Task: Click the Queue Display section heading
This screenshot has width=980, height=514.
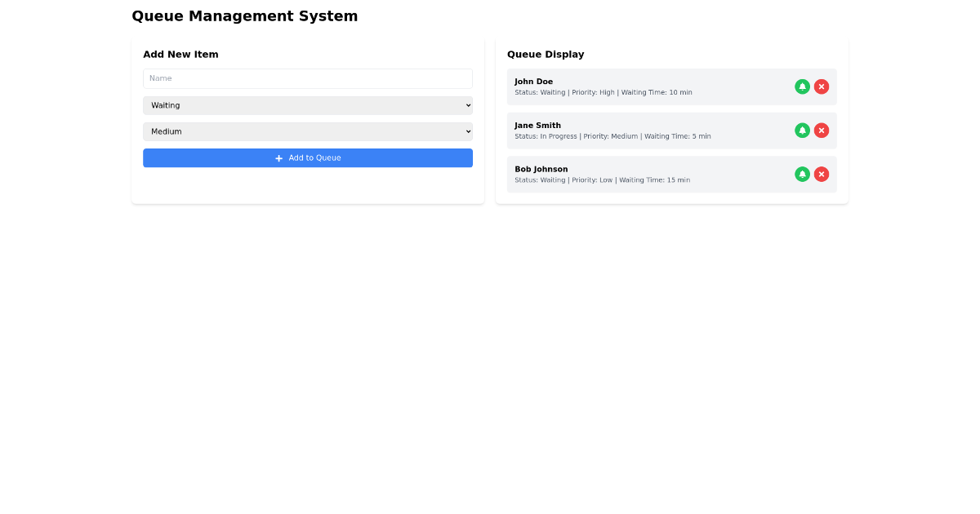Action: (x=546, y=54)
